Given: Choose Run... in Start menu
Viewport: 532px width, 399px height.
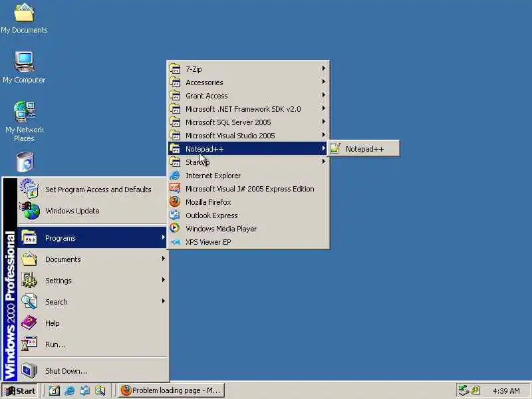Looking at the screenshot, I should (x=92, y=344).
